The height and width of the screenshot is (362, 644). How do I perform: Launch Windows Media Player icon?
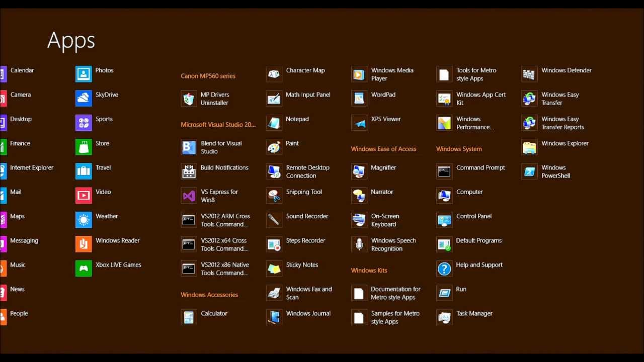359,74
